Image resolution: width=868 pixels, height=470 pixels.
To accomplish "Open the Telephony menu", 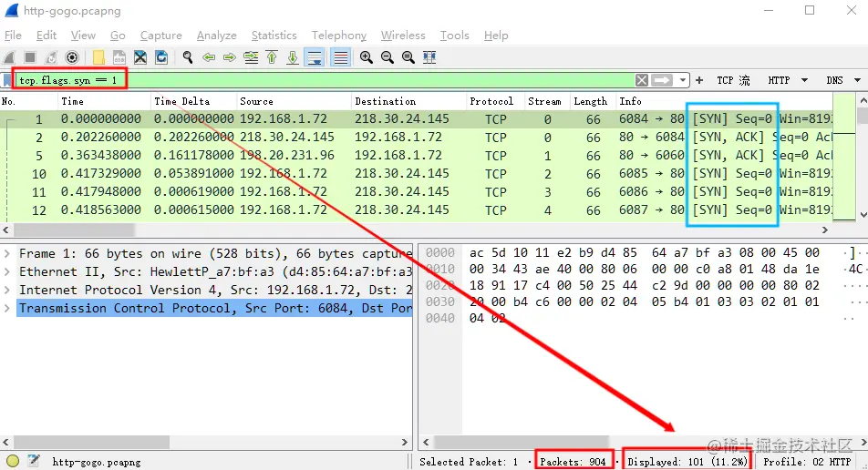I will coord(339,36).
